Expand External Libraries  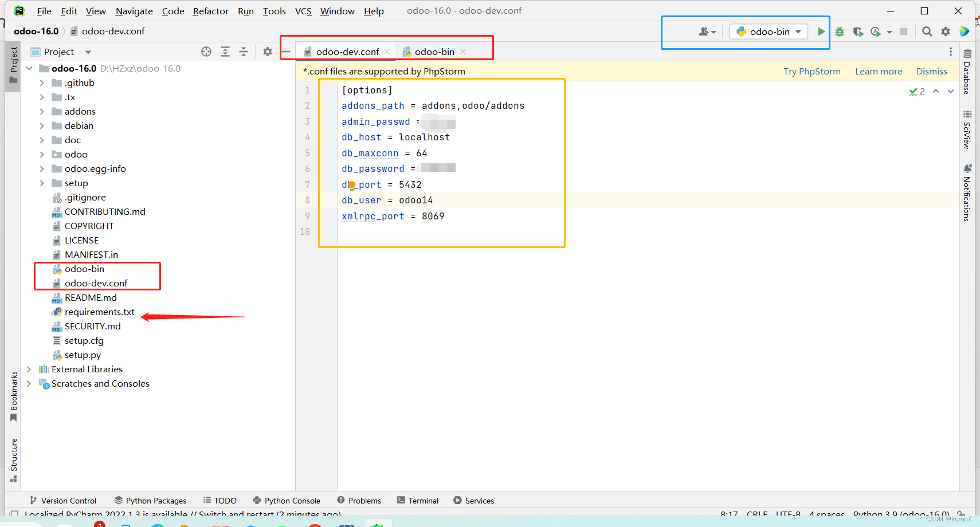[29, 369]
